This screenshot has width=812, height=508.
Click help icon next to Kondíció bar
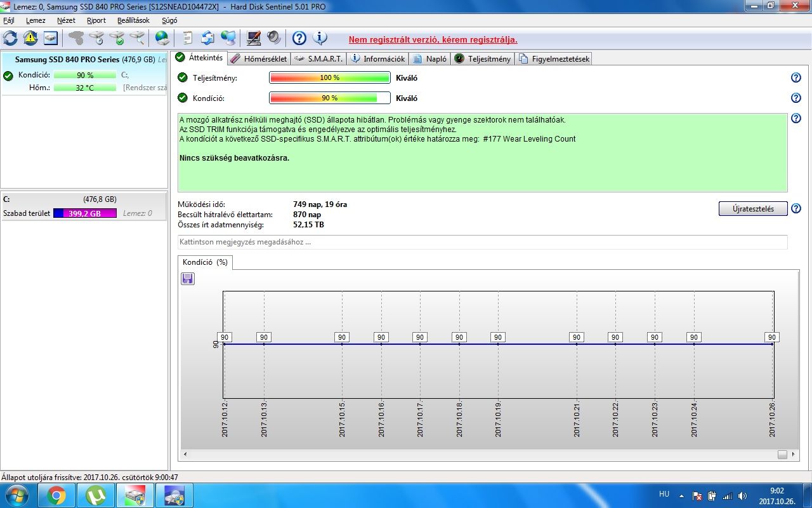796,98
